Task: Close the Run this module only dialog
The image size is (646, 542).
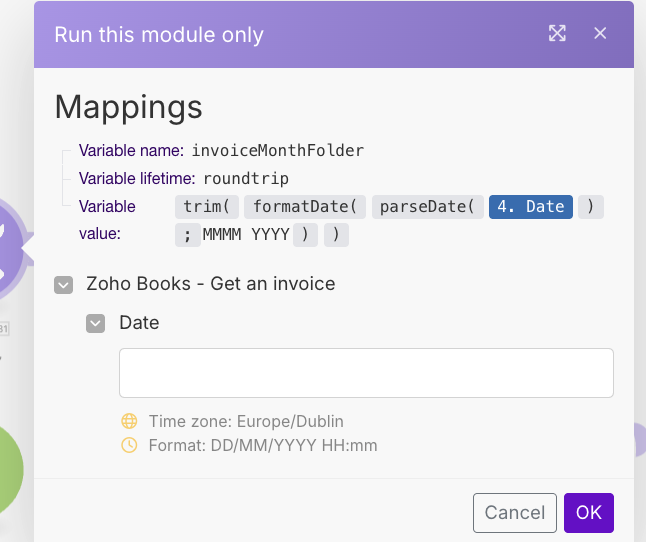Action: [600, 33]
